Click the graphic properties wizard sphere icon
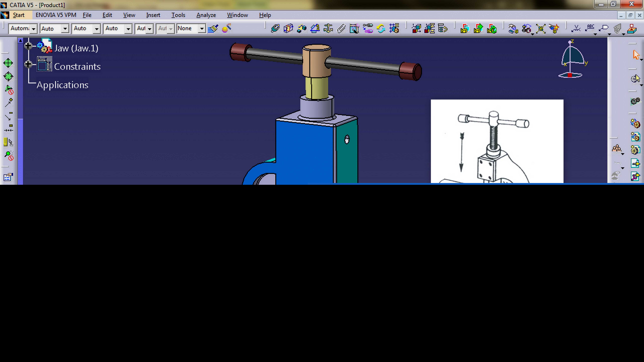This screenshot has height=362, width=644. tap(227, 28)
